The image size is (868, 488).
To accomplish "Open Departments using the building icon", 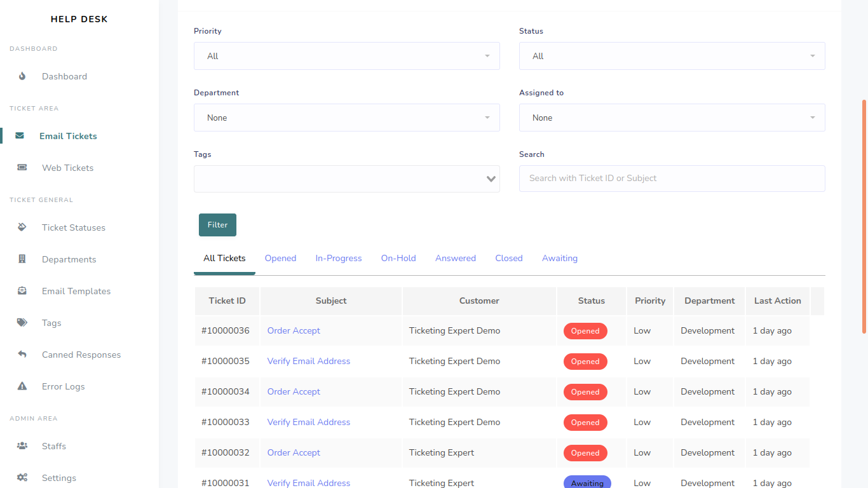I will [22, 259].
